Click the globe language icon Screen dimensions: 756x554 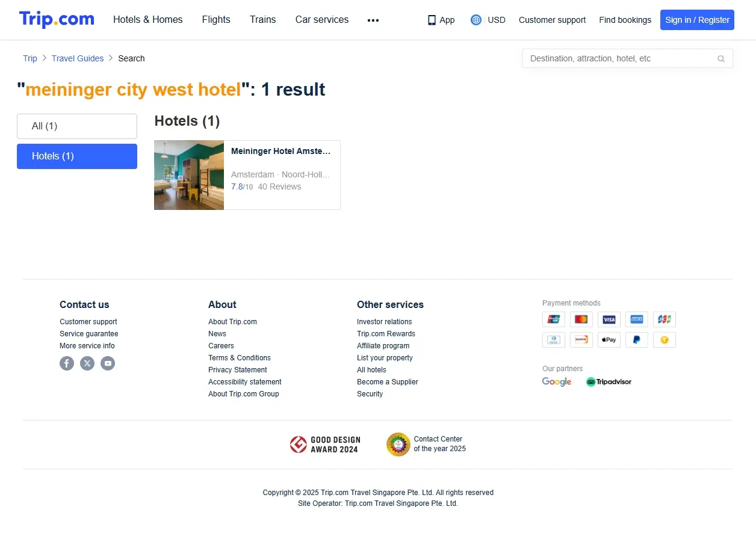[x=476, y=20]
